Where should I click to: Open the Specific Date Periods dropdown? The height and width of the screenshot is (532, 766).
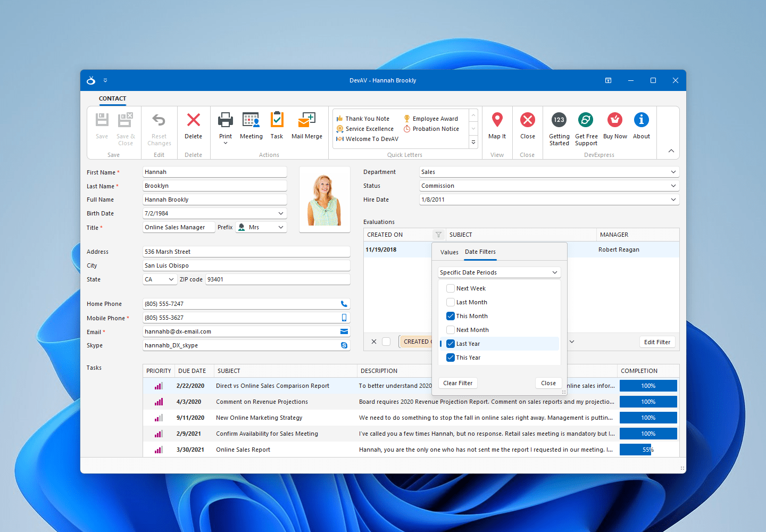555,272
